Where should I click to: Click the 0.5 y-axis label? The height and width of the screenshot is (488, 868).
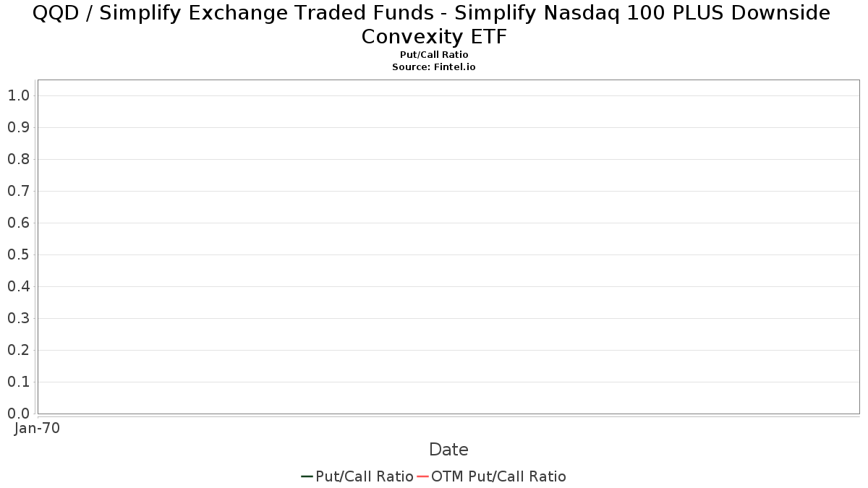click(18, 254)
